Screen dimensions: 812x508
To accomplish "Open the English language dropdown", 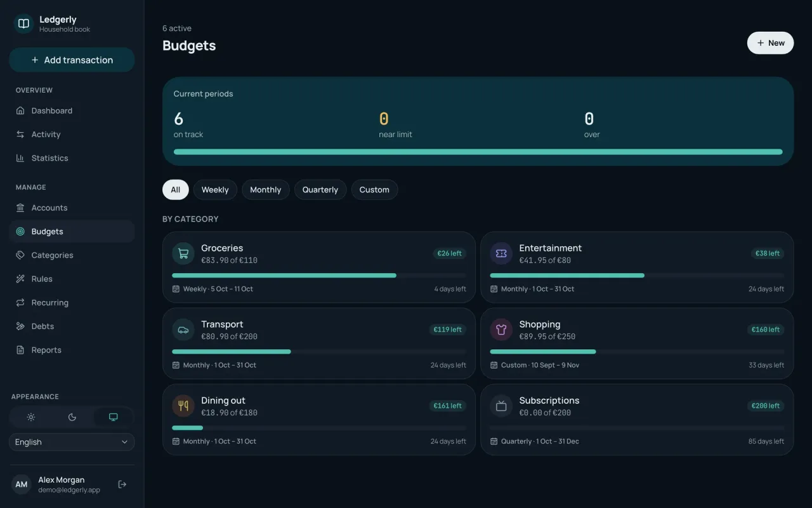I will 72,442.
